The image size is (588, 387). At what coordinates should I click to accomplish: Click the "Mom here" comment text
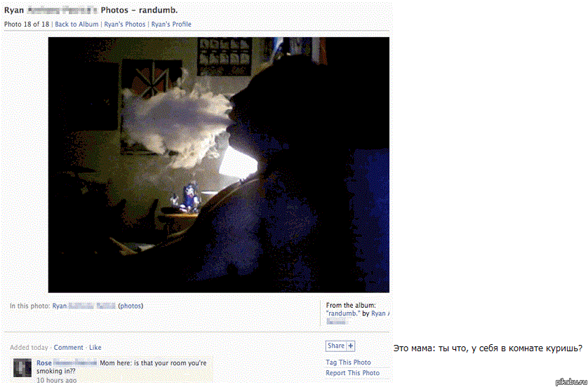tap(121, 367)
